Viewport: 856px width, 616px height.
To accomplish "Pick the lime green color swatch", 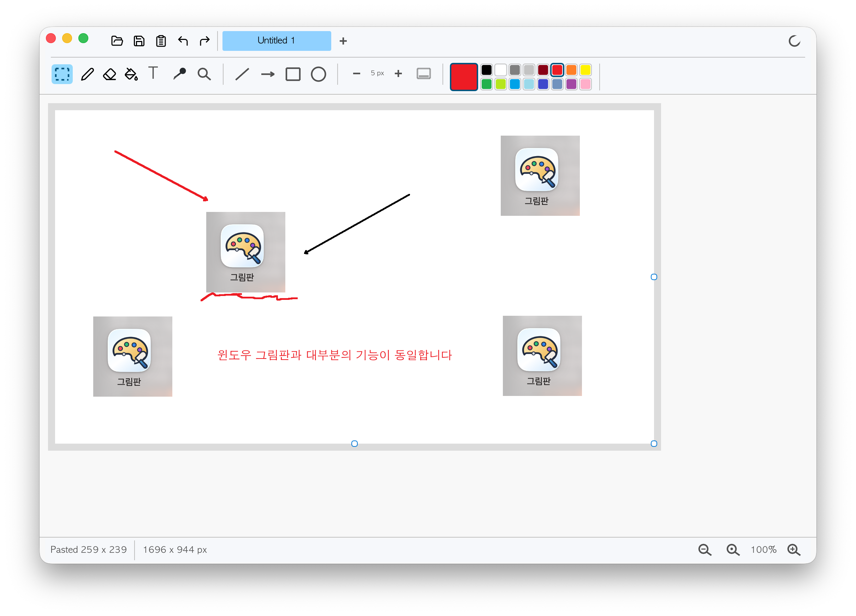I will (500, 84).
